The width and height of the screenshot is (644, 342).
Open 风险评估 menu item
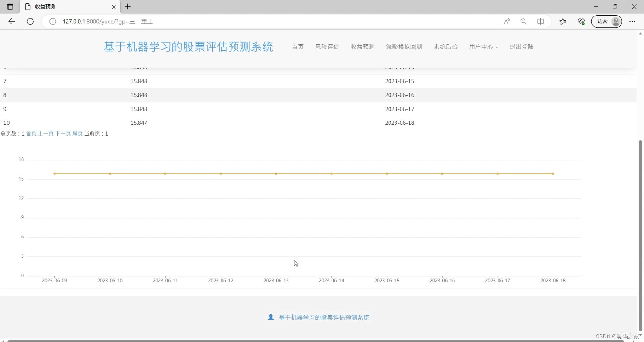pyautogui.click(x=327, y=47)
